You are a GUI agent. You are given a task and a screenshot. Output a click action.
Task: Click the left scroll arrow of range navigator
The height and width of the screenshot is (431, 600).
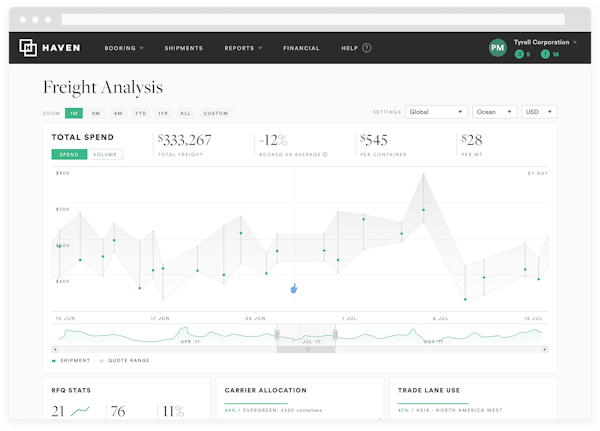point(55,350)
